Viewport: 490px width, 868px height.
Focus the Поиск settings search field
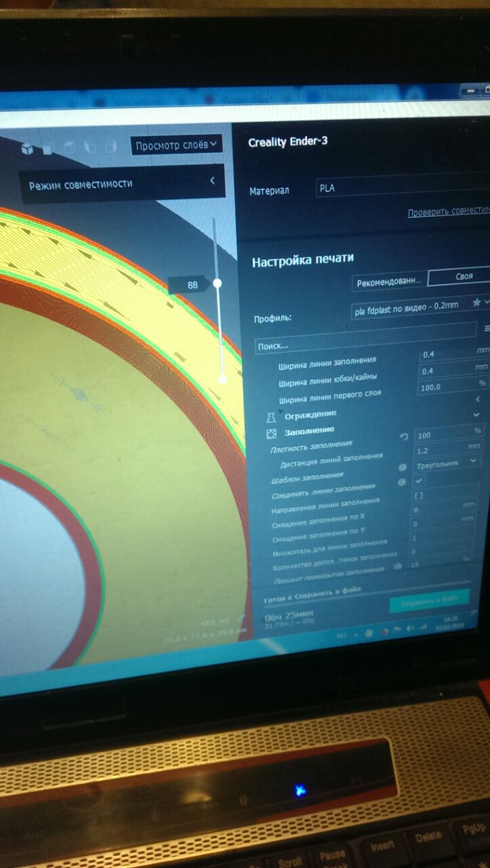point(366,338)
